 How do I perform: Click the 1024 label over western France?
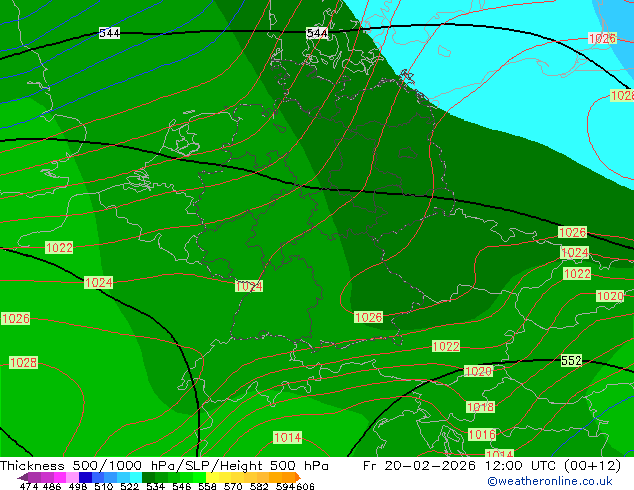(x=98, y=283)
